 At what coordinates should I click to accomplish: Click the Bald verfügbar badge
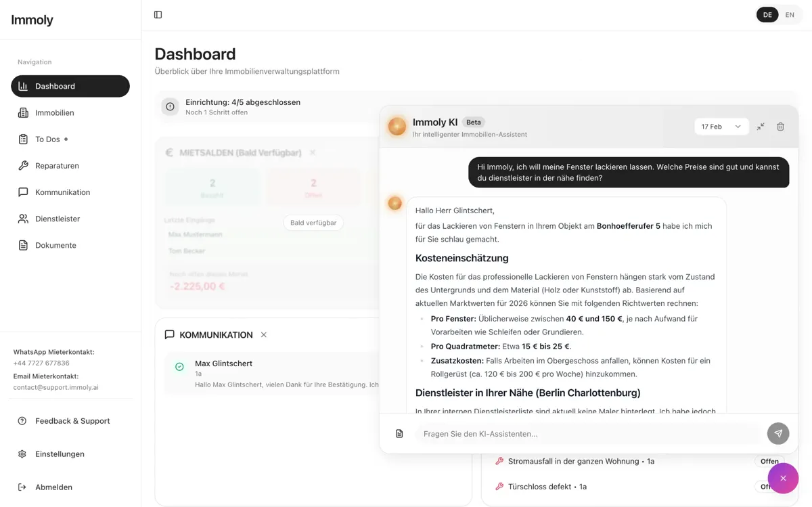pos(313,223)
